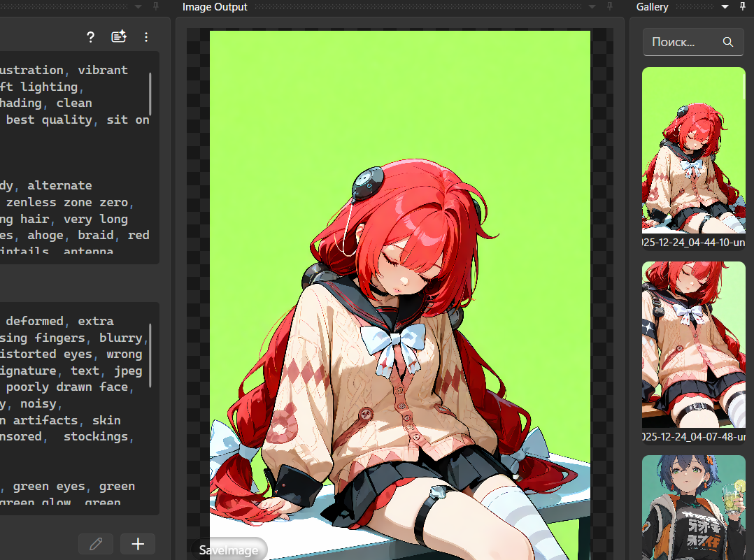The height and width of the screenshot is (560, 754).
Task: Click the 'green eyes, green' prompt text
Action: pyautogui.click(x=73, y=487)
